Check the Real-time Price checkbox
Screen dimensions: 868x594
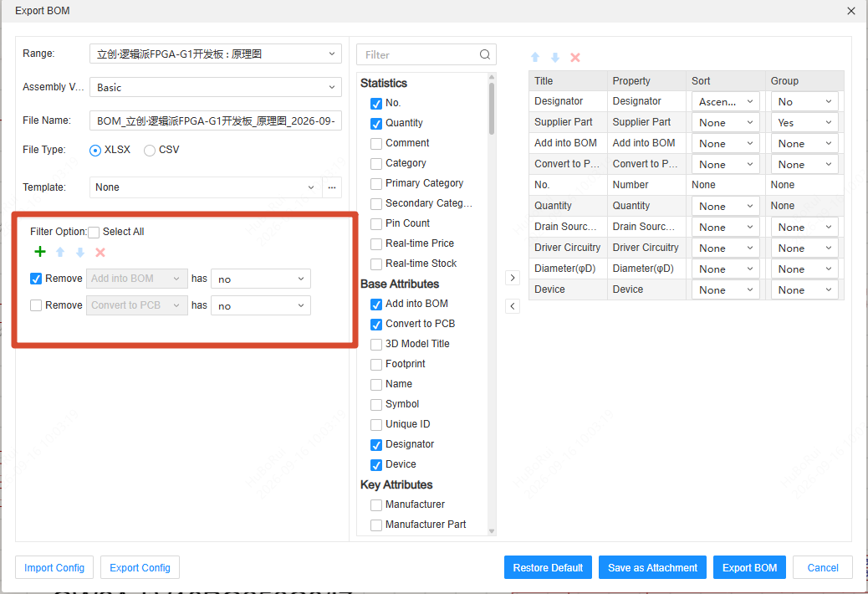pos(375,243)
